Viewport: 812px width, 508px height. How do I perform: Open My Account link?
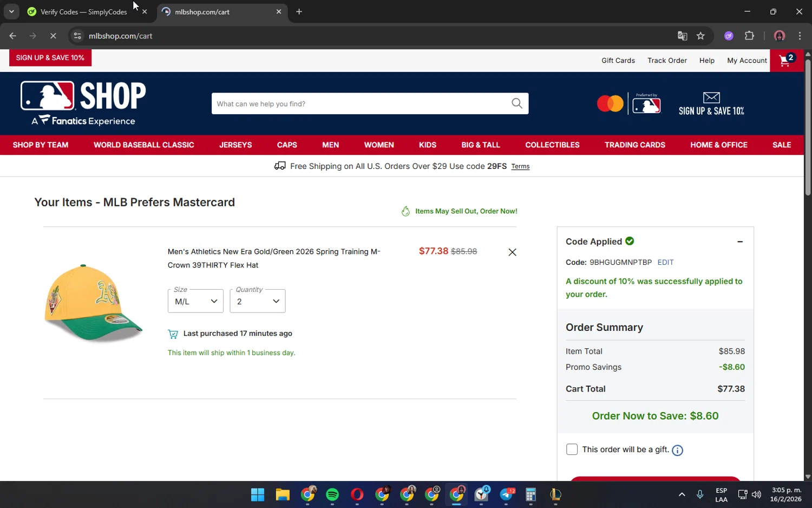[747, 61]
